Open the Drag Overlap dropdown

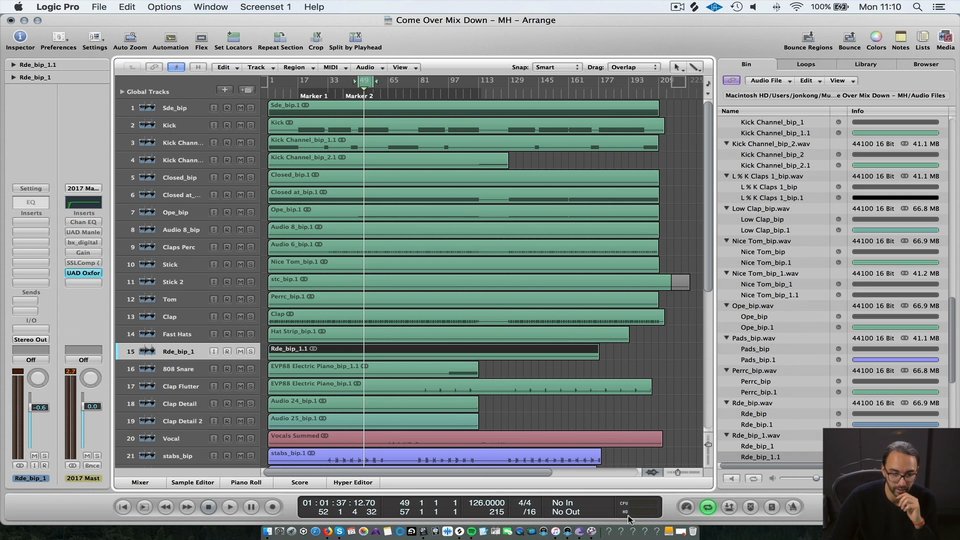[x=634, y=67]
